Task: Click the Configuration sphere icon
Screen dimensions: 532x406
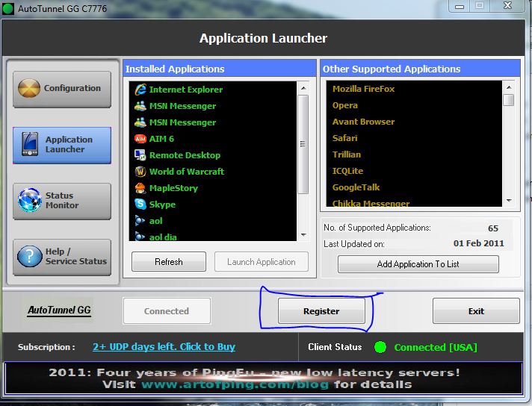Action: (x=29, y=88)
